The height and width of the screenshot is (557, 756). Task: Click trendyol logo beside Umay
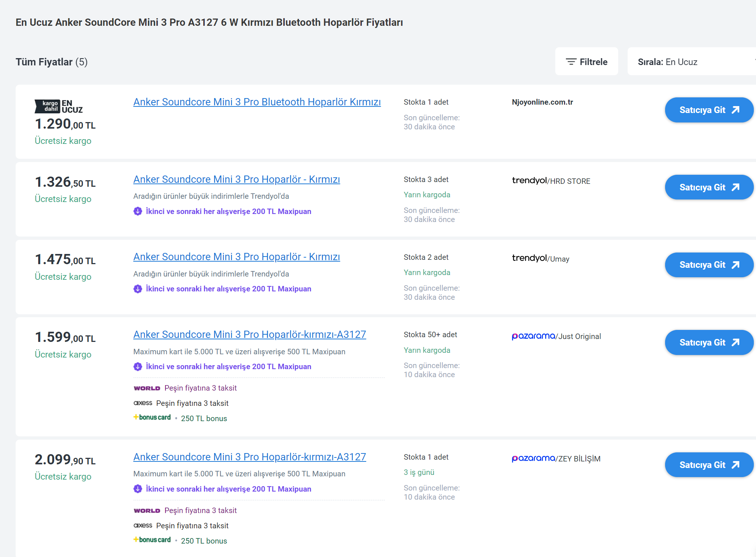(529, 258)
